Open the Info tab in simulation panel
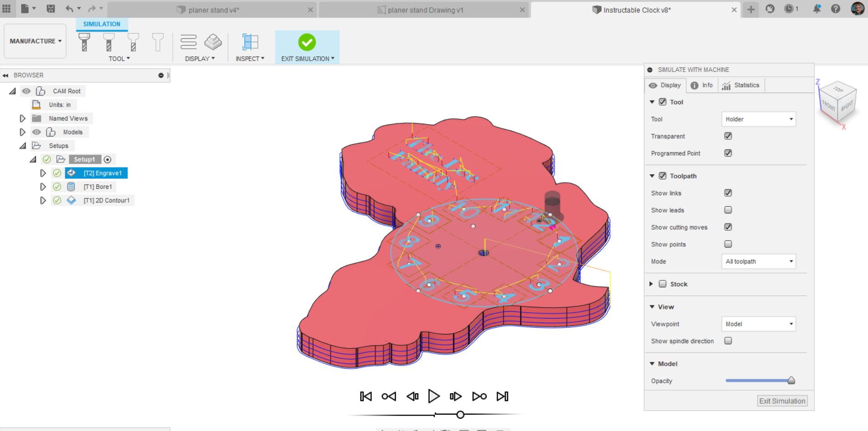The image size is (868, 431). 702,85
